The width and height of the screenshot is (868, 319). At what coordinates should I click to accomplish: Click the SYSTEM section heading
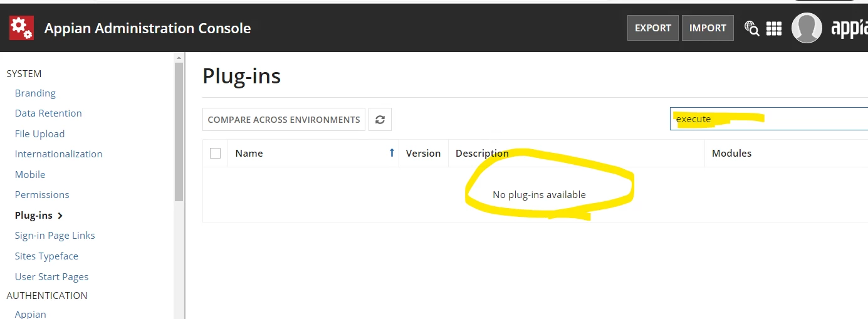(24, 73)
